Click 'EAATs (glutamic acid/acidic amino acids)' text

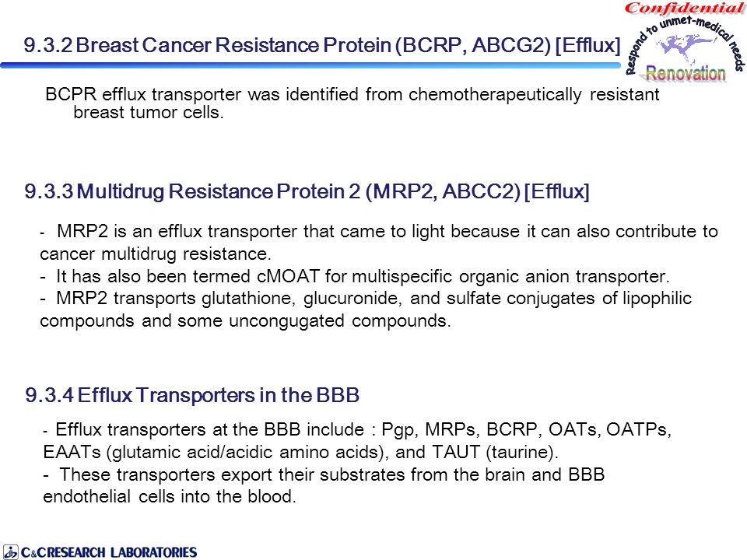(x=214, y=452)
